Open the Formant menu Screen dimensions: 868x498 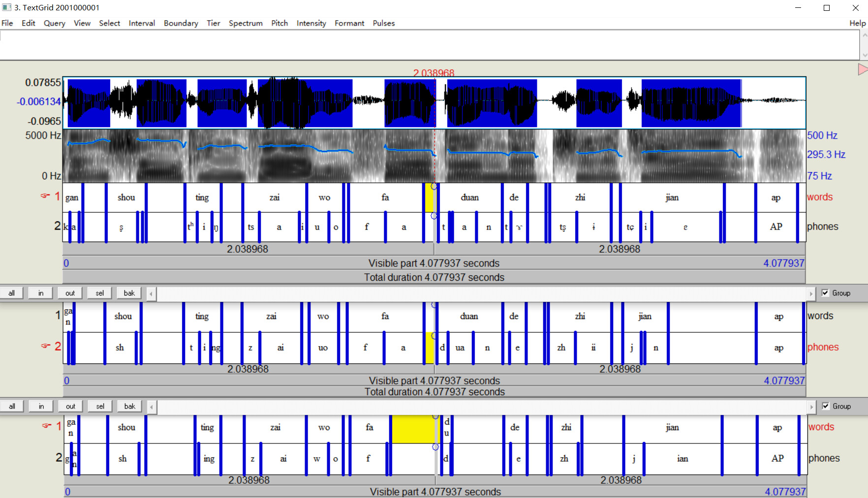[349, 23]
